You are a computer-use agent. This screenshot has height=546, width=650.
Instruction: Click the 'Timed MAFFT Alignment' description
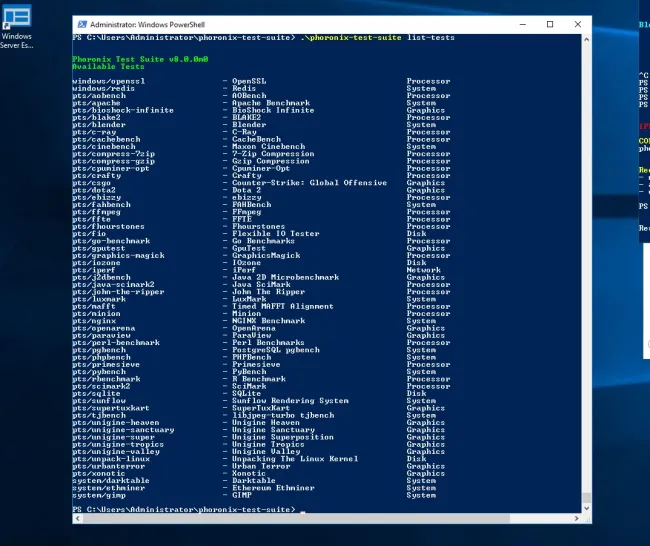pos(283,306)
